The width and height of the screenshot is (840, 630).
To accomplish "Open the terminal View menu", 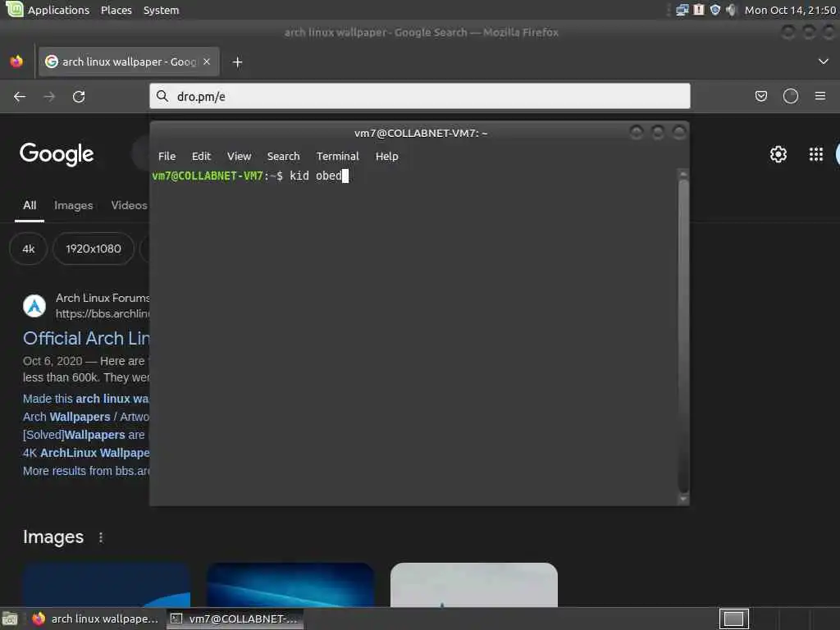I will pyautogui.click(x=239, y=156).
